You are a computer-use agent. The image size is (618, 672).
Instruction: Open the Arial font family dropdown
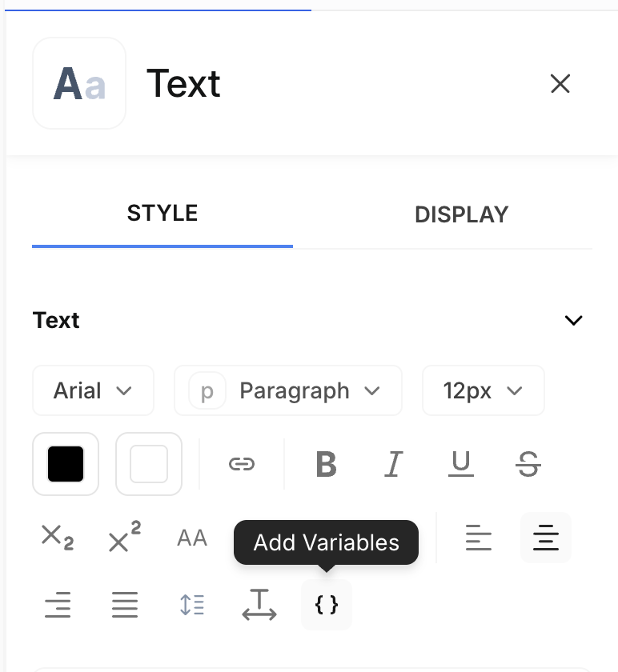point(93,390)
